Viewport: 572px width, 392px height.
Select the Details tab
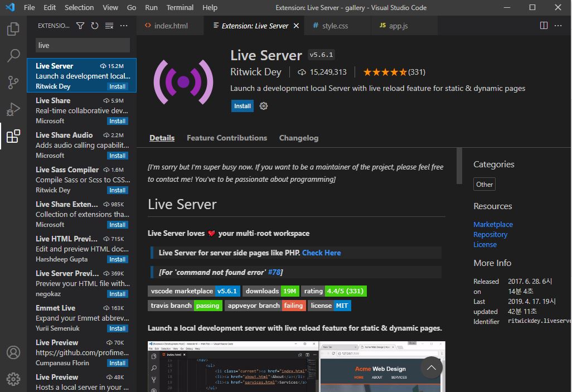[x=162, y=138]
